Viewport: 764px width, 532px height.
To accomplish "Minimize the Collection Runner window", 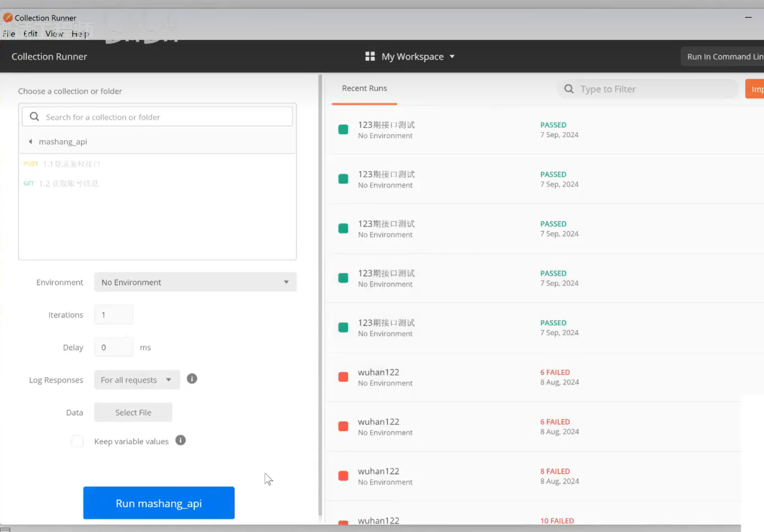I will point(748,17).
